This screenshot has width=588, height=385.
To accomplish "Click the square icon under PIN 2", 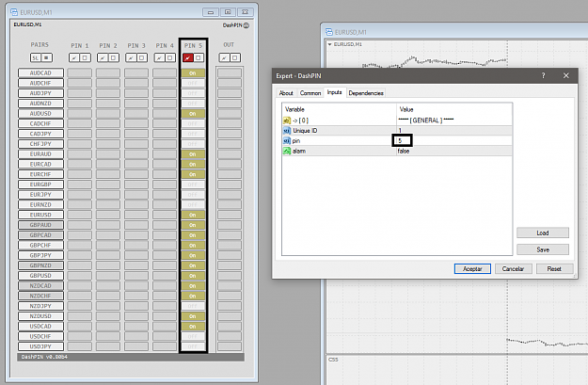I will point(113,57).
